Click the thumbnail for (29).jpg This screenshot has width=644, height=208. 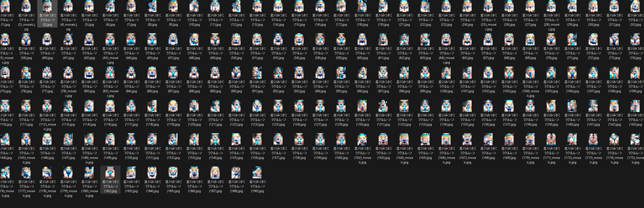click(x=572, y=6)
